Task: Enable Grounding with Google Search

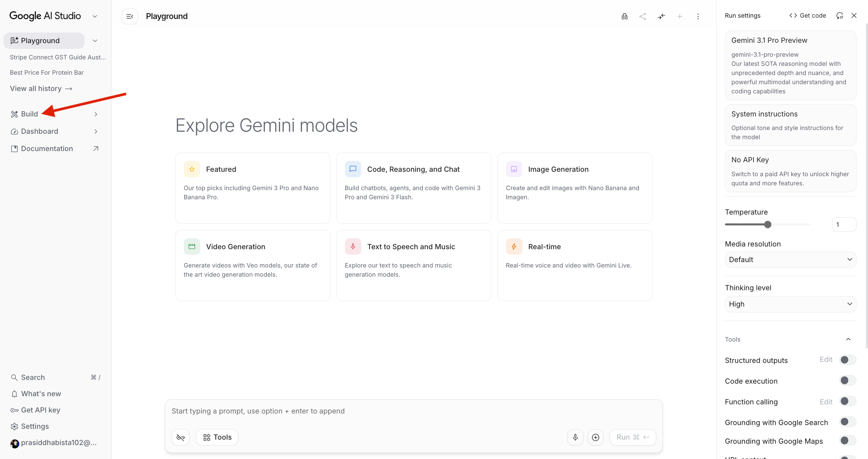Action: click(848, 422)
